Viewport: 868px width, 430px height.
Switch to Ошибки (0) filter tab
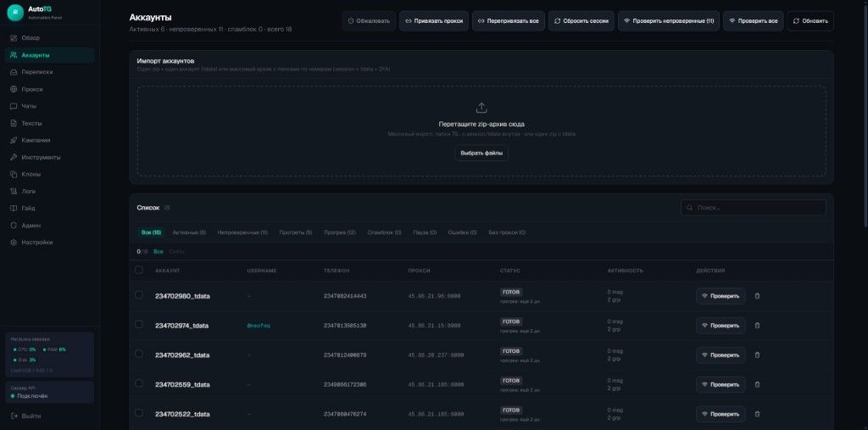click(x=462, y=232)
